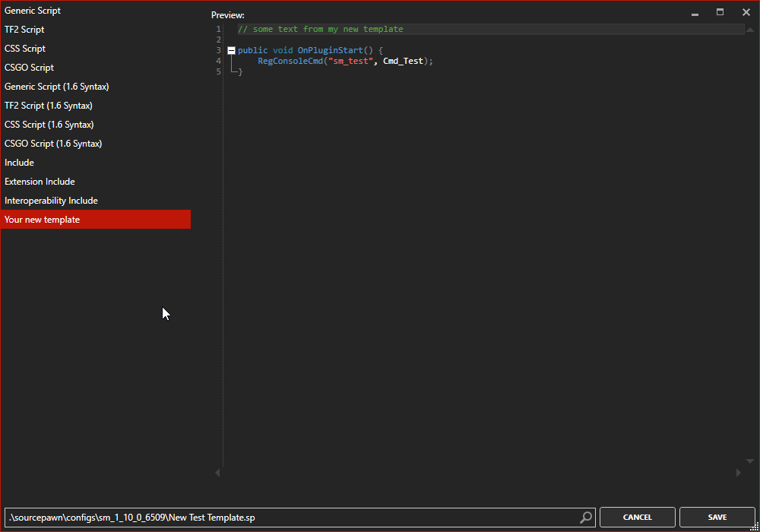Select the Include template
The image size is (760, 532).
pyautogui.click(x=96, y=163)
